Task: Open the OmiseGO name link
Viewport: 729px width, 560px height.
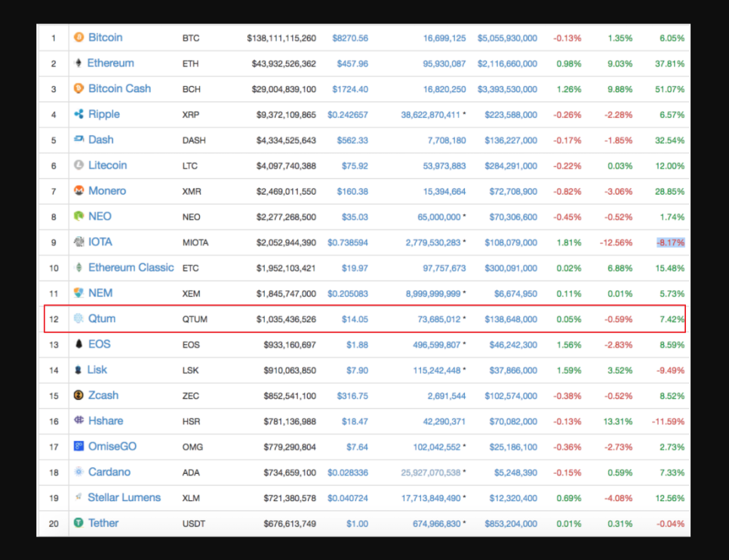Action: (112, 447)
